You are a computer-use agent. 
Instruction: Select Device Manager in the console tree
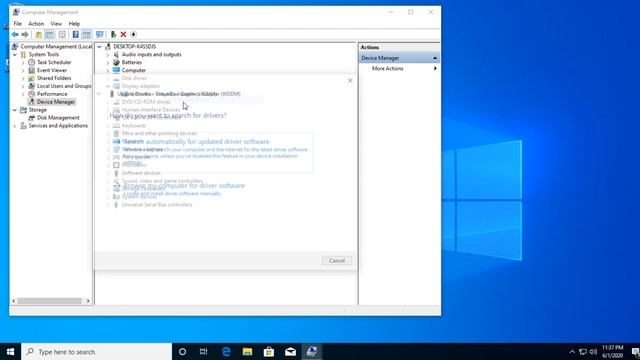pyautogui.click(x=56, y=102)
